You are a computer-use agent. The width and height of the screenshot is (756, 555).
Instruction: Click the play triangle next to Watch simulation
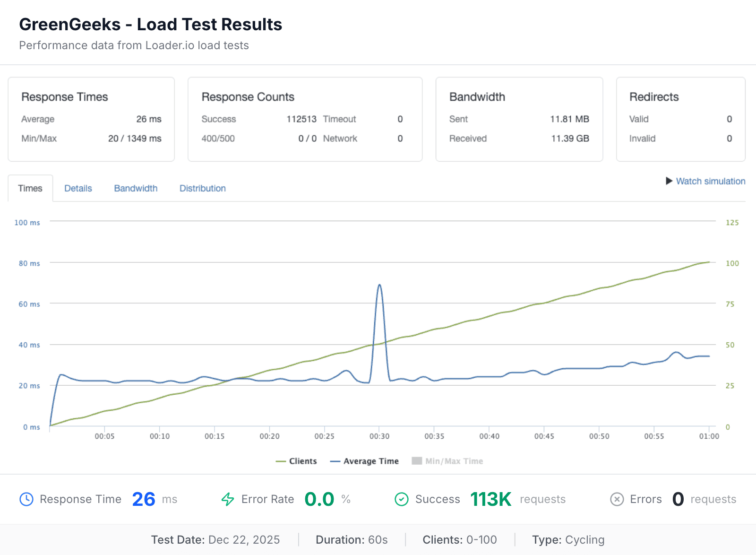pyautogui.click(x=669, y=181)
